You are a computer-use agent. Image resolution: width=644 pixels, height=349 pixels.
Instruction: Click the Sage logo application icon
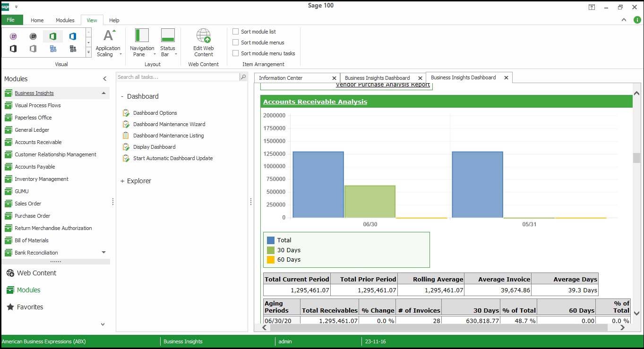5,7
